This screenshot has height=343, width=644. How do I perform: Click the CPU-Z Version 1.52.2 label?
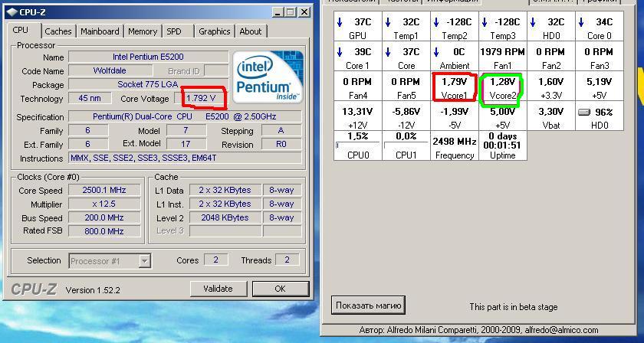[93, 290]
